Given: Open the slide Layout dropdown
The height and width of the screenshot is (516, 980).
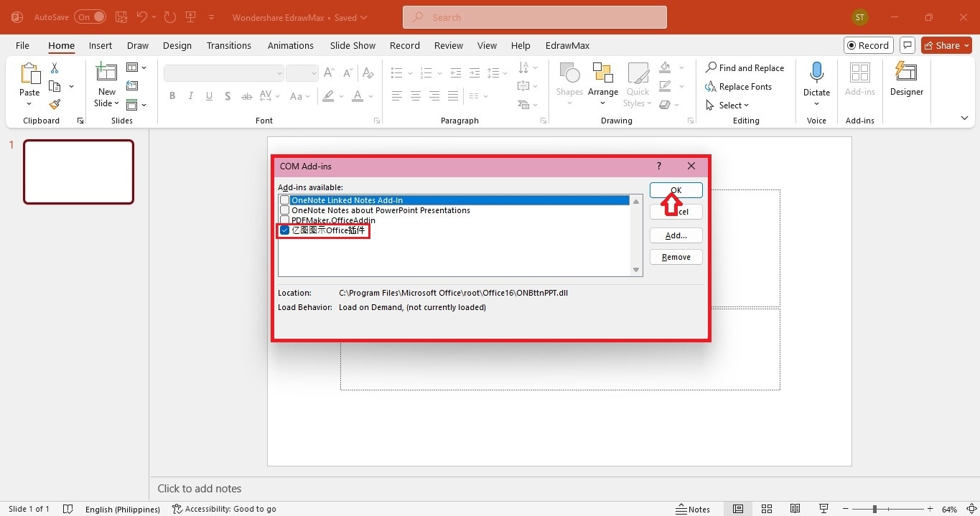Looking at the screenshot, I should pos(136,67).
